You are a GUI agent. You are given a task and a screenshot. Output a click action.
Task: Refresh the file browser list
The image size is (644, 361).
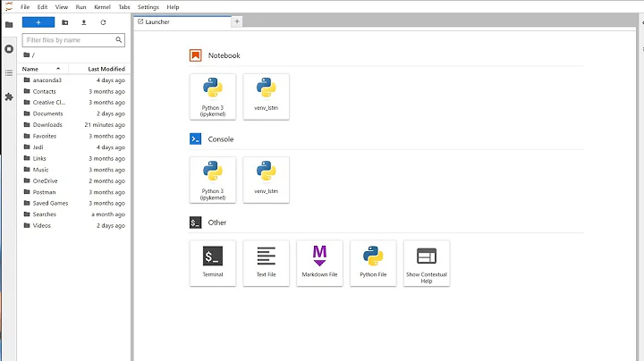103,22
